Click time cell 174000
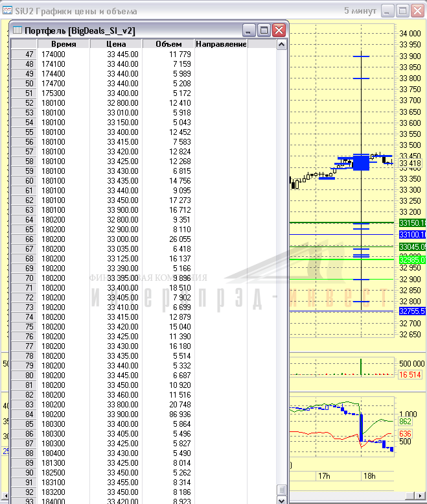Screen dimensions: 427x504 pyautogui.click(x=63, y=54)
